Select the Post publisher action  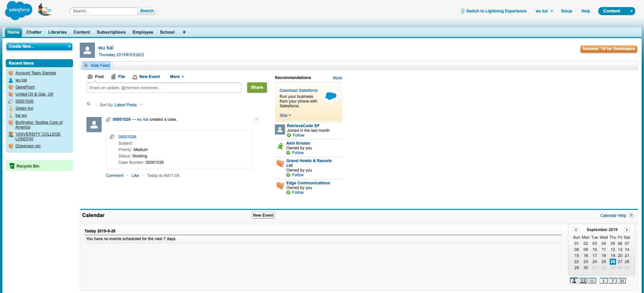[x=96, y=77]
